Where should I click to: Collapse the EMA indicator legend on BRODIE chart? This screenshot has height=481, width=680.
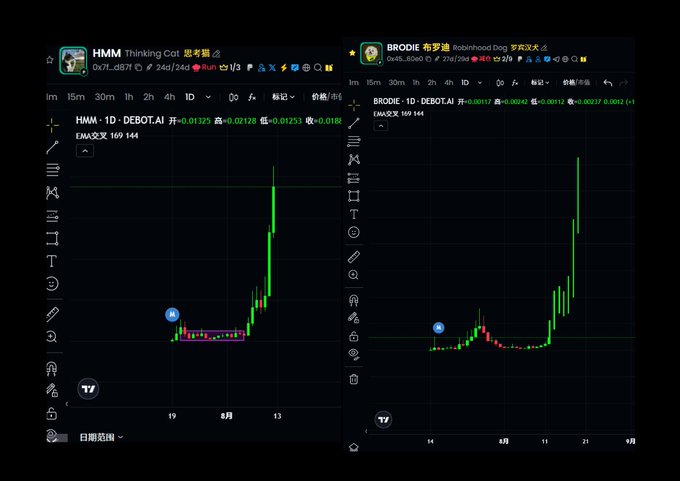coord(381,126)
